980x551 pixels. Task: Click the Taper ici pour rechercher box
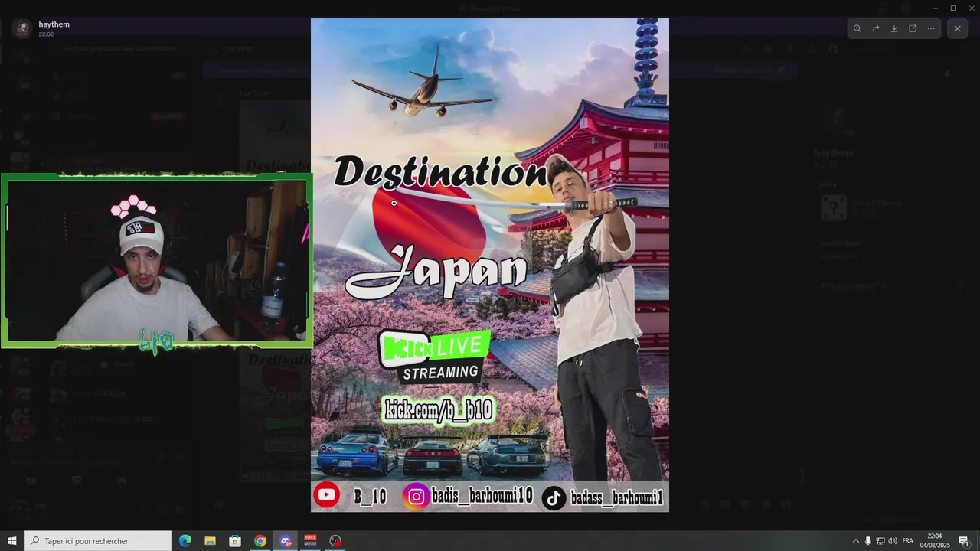98,541
